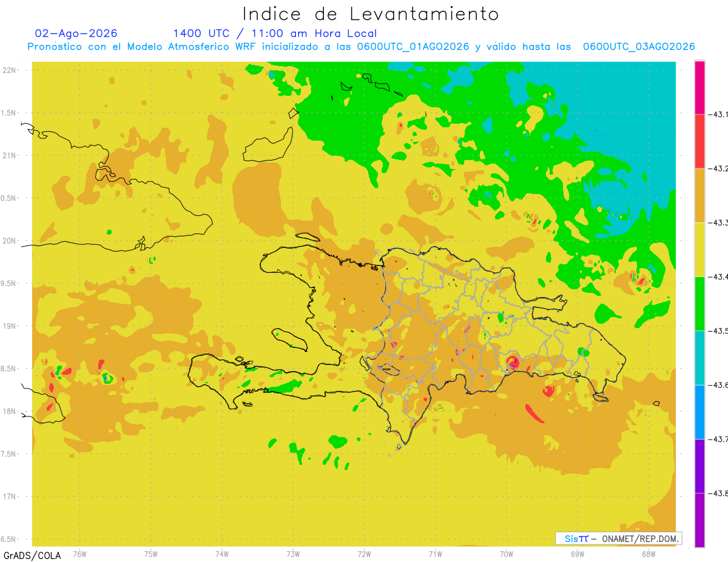Viewport: 728px width, 562px height.
Task: Click the "19N" latitude label
Action: tap(10, 326)
